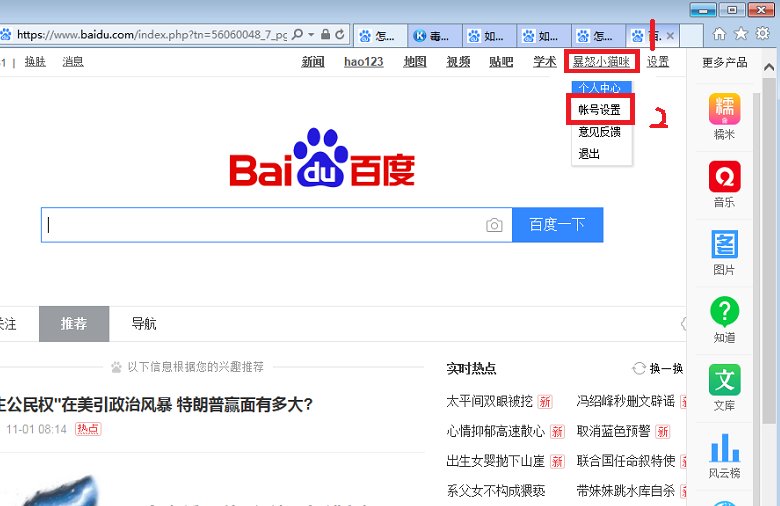
Task: Click the lock security icon in address bar
Action: point(325,34)
